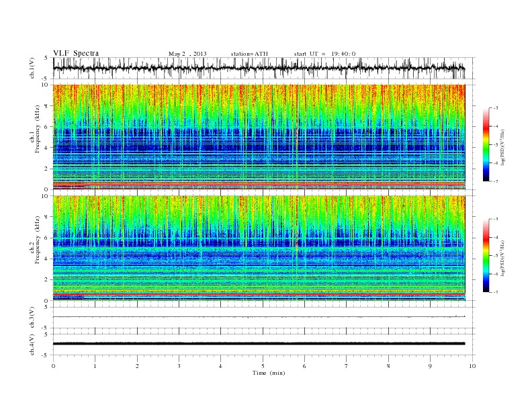Click the 8 kHz tick label on ch.2 spectrogram
The image size is (532, 411).
(46, 217)
